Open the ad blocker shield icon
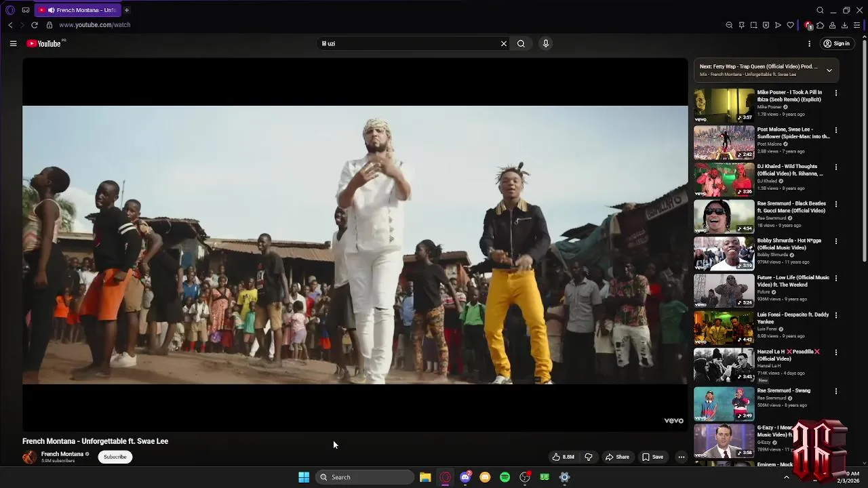 (766, 25)
